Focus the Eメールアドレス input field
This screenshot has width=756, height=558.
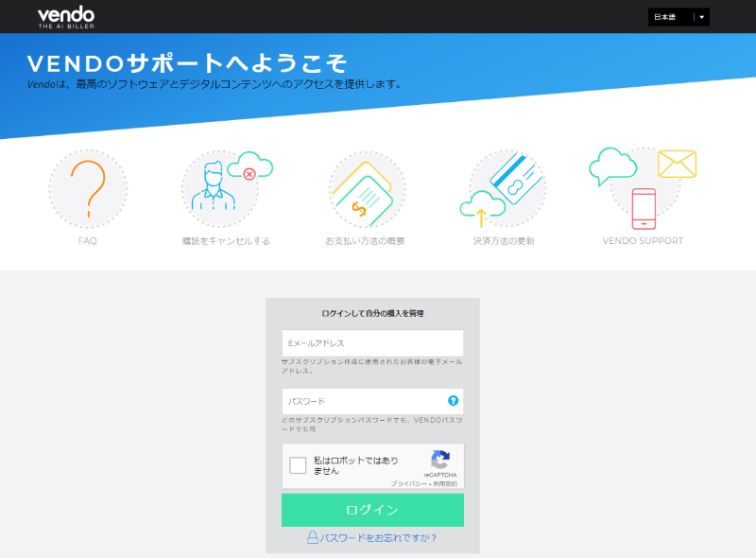tap(372, 343)
